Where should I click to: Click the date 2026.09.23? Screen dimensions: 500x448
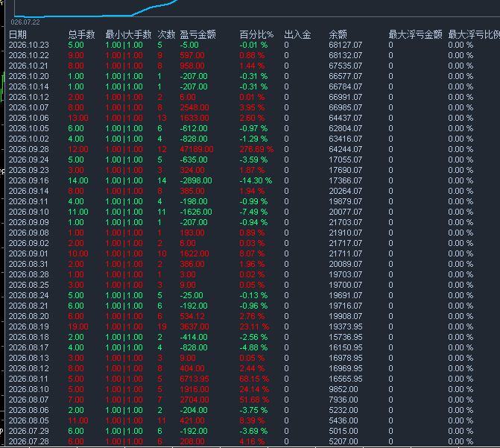(x=29, y=171)
